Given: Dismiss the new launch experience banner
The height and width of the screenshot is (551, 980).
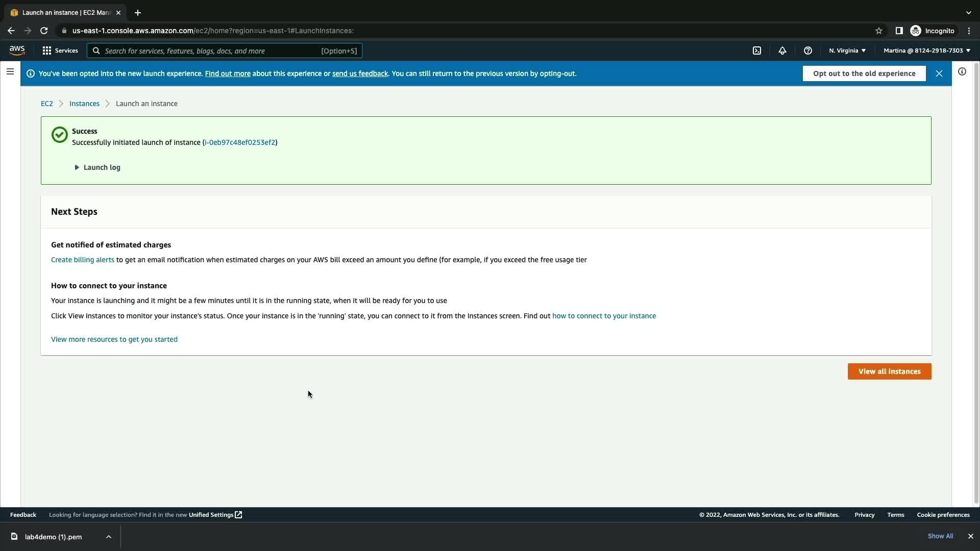Looking at the screenshot, I should pyautogui.click(x=939, y=73).
